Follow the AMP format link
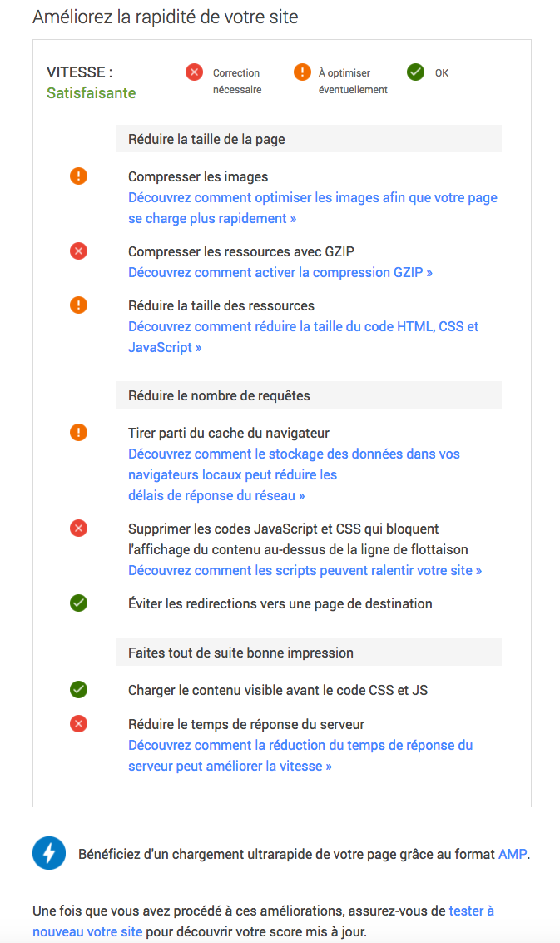Viewport: 560px width, 943px height. click(512, 855)
